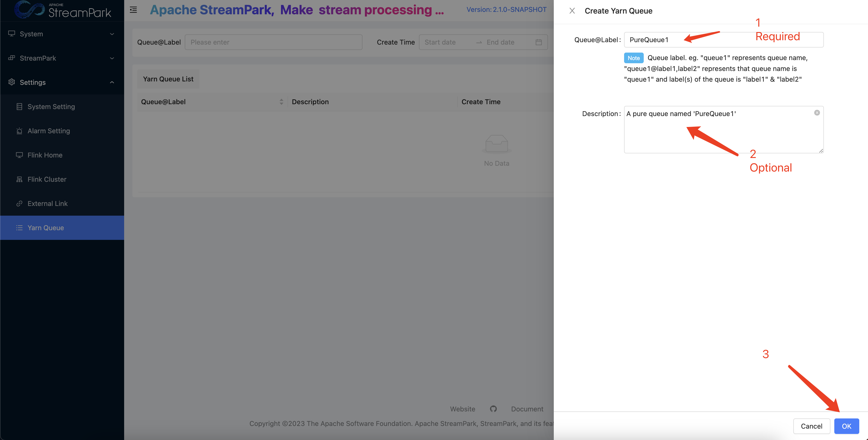Click the calendar icon in date range
Viewport: 868px width, 440px height.
coord(538,42)
